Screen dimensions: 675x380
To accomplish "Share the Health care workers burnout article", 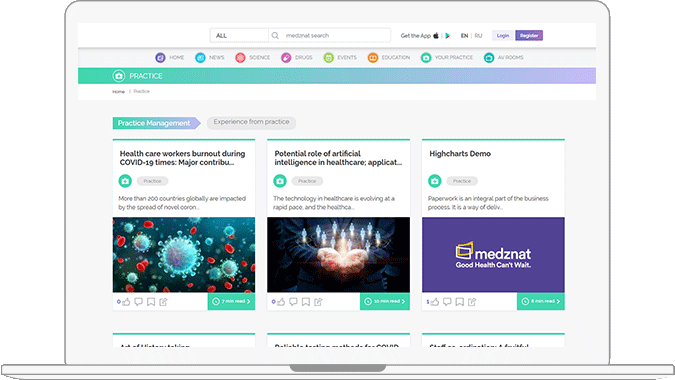I will [x=163, y=302].
